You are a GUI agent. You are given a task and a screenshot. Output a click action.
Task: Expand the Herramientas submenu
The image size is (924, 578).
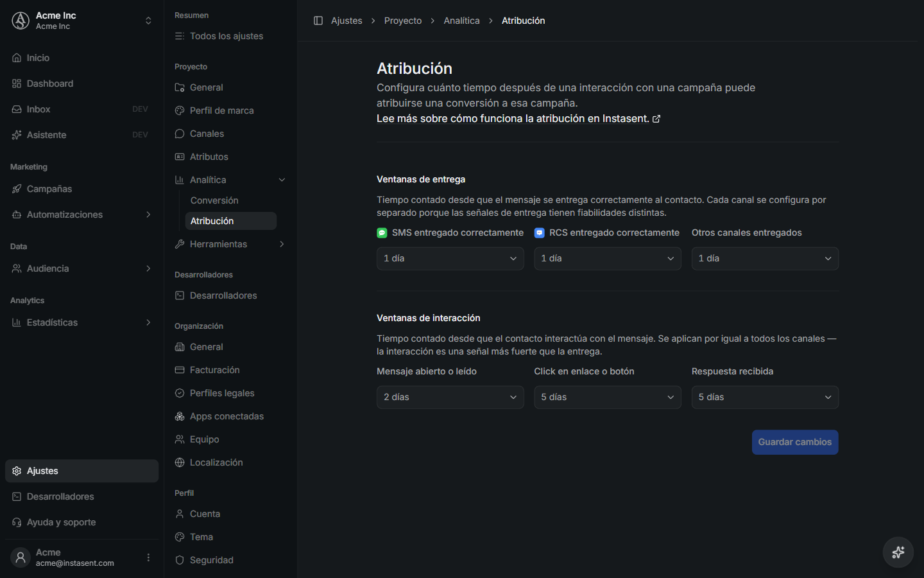pos(282,244)
